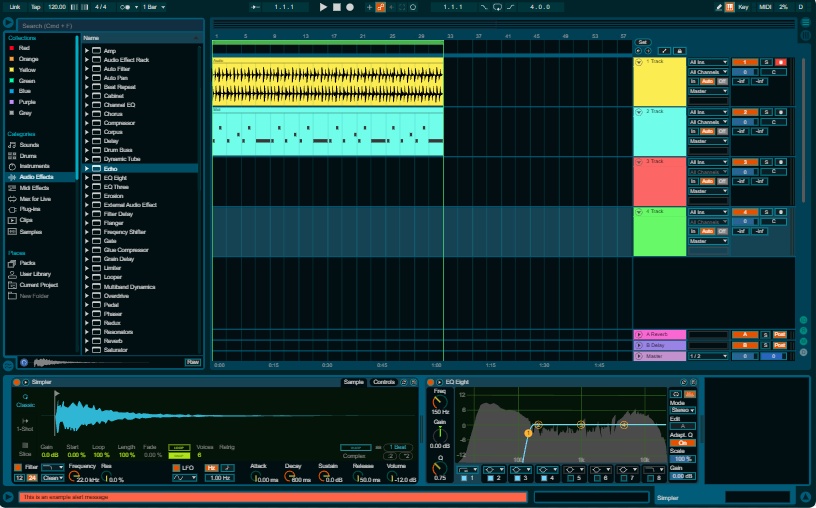
Task: Open track 2 Master output dropdown
Action: 708,141
